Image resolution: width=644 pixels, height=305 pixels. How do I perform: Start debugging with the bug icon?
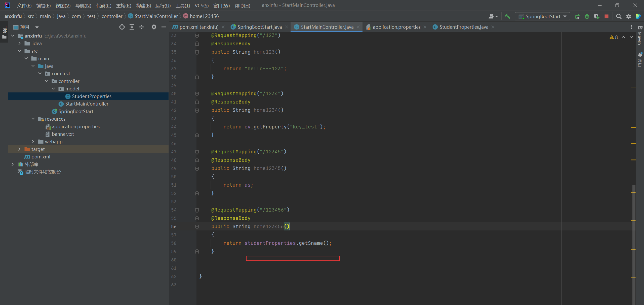point(587,17)
